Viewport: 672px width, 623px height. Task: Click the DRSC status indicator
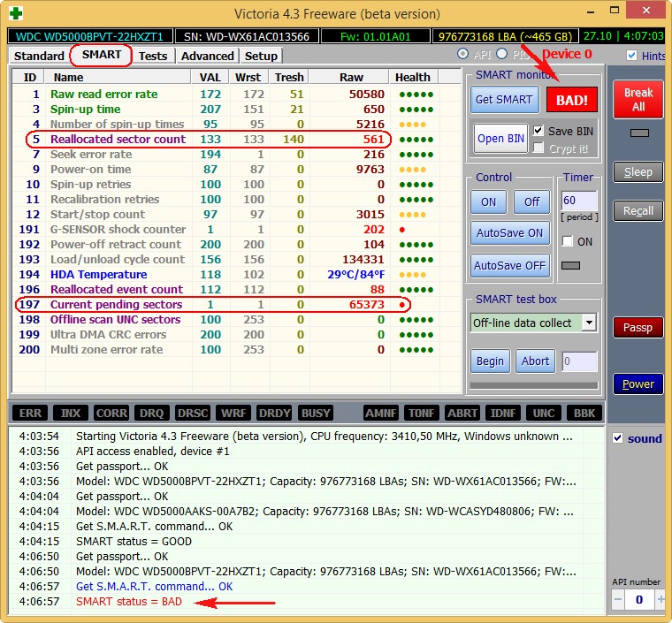point(193,414)
